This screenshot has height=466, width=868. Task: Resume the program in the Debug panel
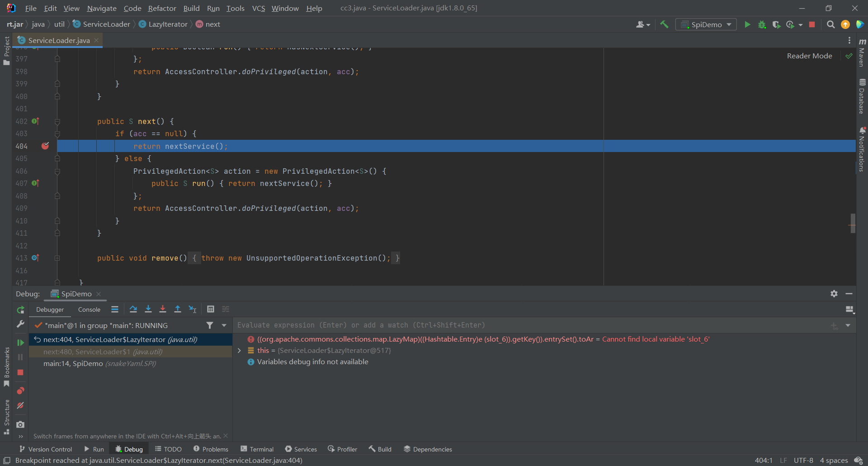[x=20, y=342]
